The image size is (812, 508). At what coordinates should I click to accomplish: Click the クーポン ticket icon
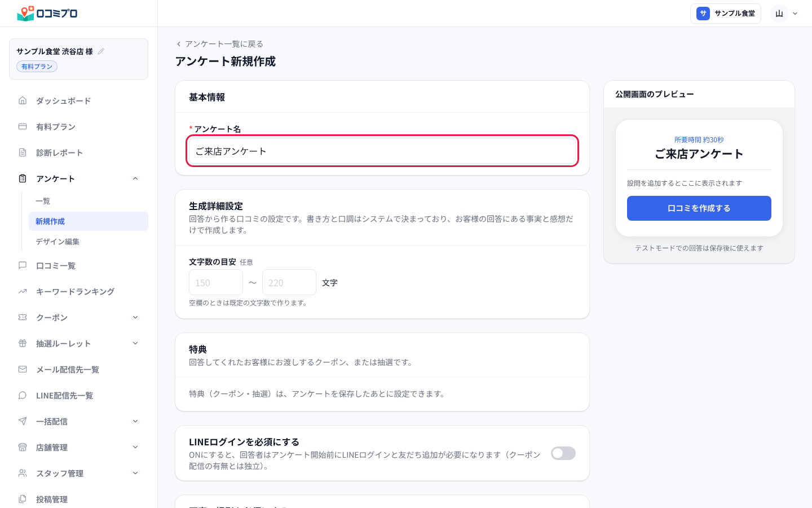point(23,317)
